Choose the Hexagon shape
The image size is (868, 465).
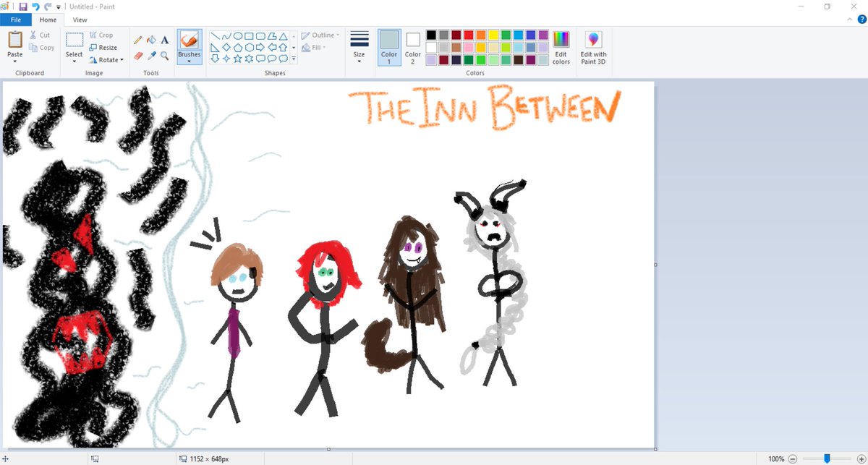249,47
